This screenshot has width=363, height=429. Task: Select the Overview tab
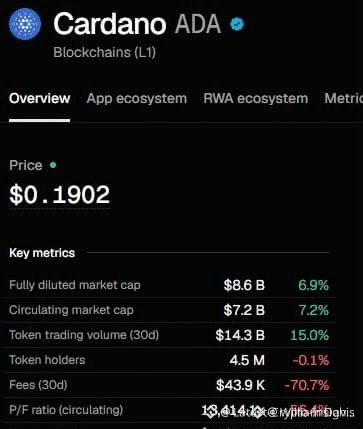click(40, 98)
